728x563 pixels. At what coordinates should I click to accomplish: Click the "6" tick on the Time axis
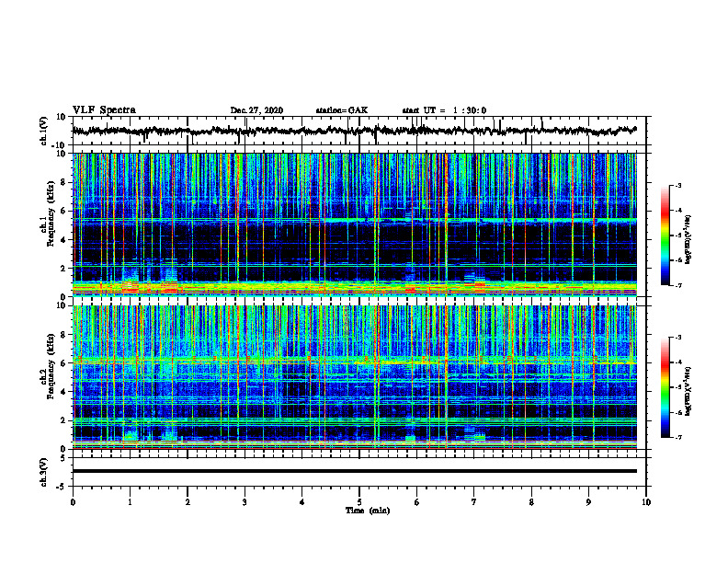[x=417, y=502]
